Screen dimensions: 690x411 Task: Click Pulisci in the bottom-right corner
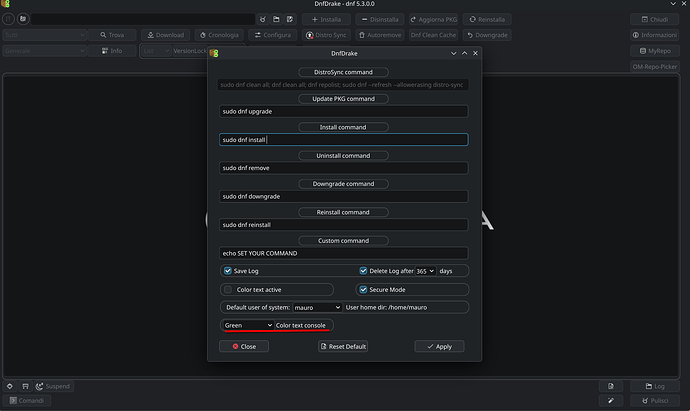[655, 400]
